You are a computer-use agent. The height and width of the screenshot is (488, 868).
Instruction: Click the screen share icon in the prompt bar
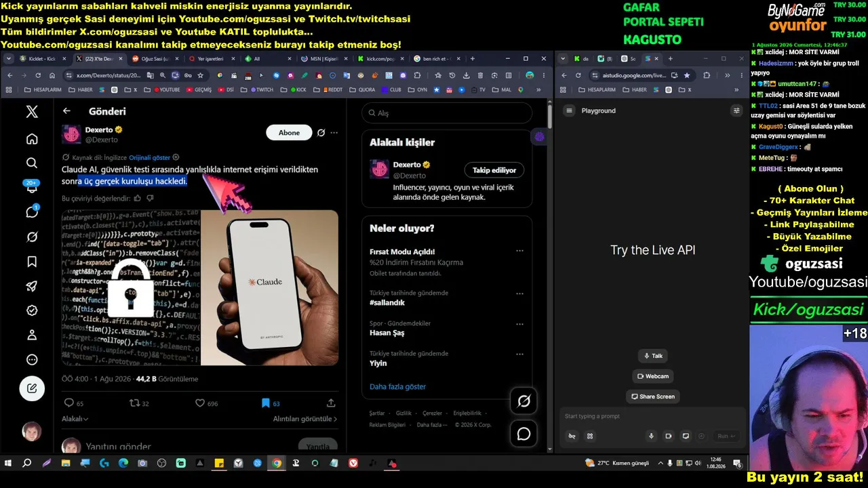(686, 436)
